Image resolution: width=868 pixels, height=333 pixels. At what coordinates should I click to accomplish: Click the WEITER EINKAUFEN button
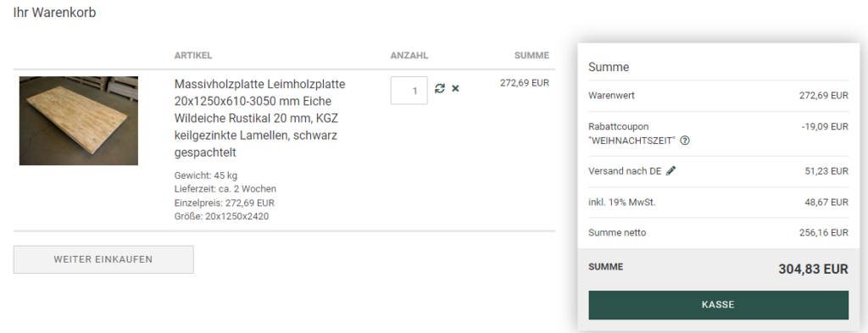[x=103, y=259]
